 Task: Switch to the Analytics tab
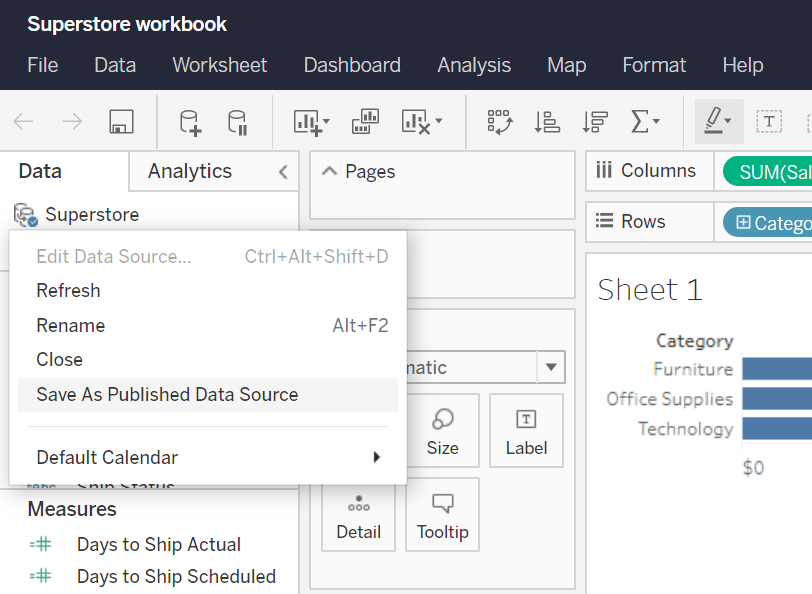coord(190,171)
